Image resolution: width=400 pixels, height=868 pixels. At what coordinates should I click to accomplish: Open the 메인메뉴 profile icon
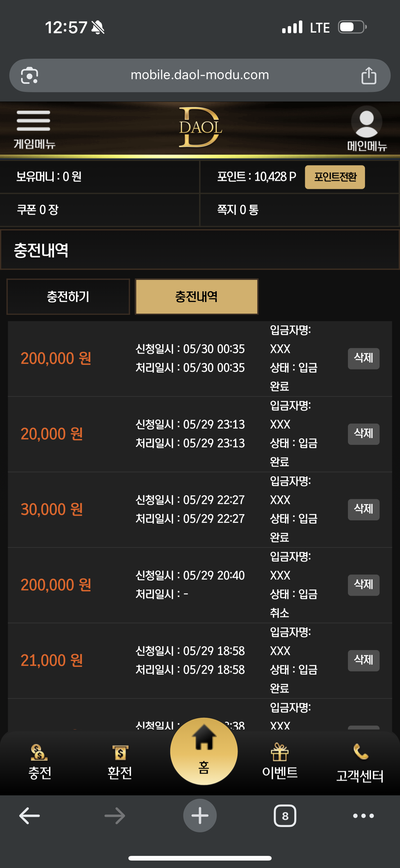(x=367, y=129)
